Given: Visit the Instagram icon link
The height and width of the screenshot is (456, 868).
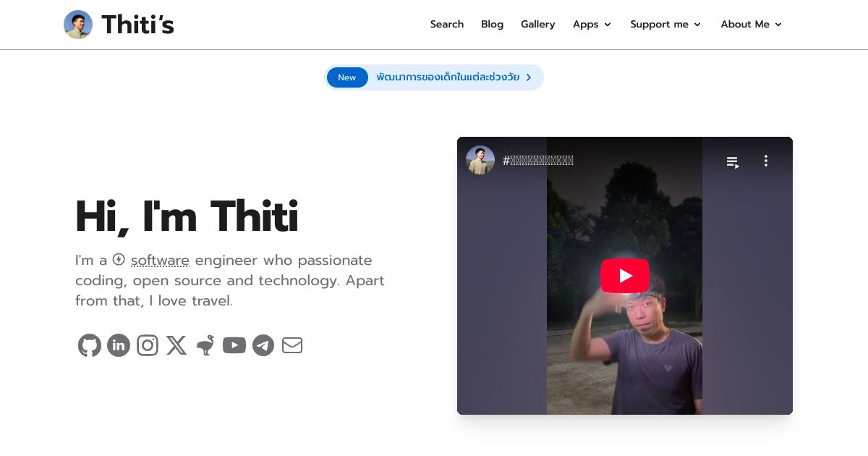Looking at the screenshot, I should [x=148, y=345].
